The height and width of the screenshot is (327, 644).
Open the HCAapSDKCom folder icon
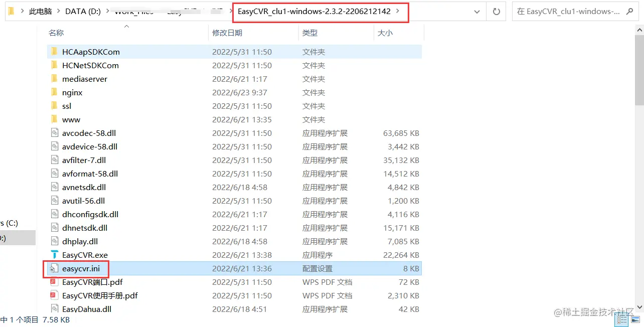click(x=54, y=52)
